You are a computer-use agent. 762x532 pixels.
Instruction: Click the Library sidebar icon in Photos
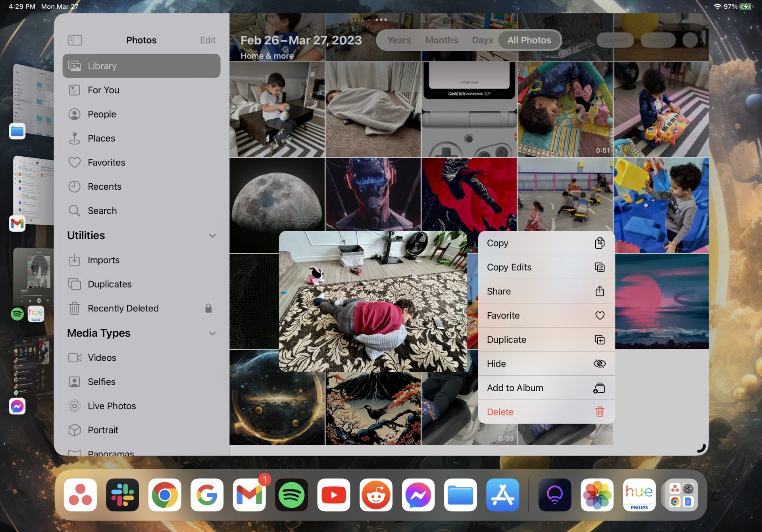pyautogui.click(x=74, y=65)
